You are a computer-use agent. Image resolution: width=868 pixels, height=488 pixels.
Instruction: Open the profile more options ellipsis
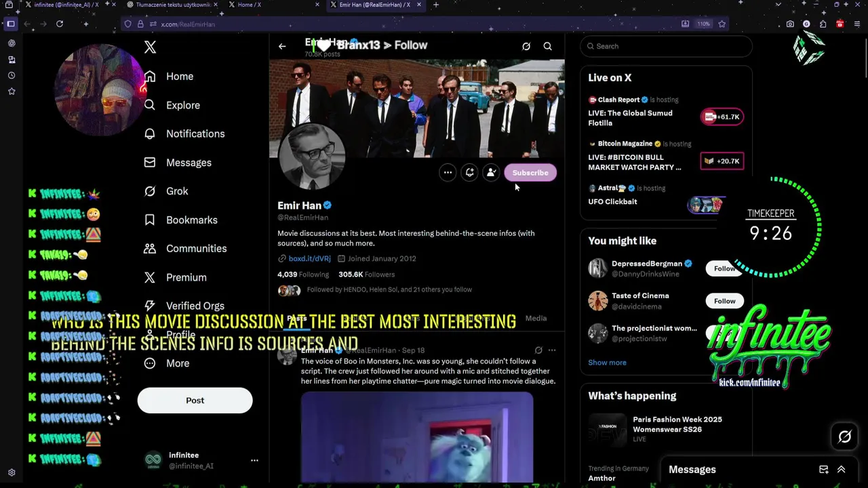[x=448, y=173]
